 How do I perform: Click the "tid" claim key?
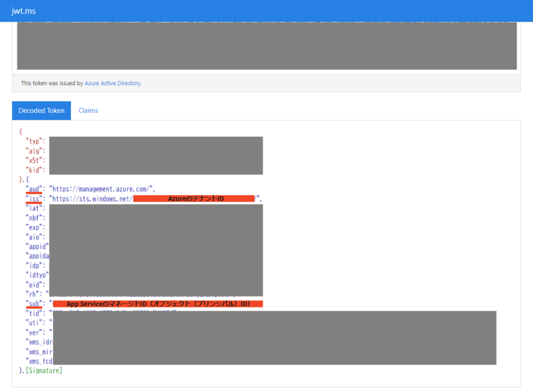tap(34, 313)
